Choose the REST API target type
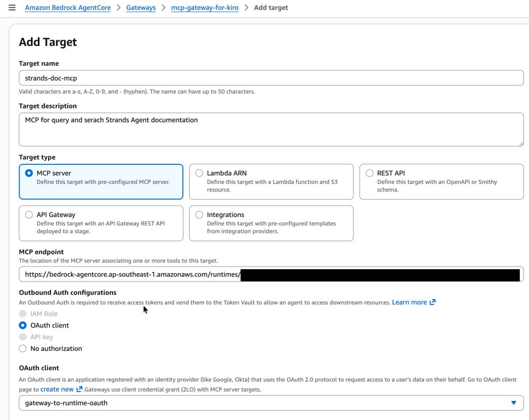Screen dimensions: 529x420 tap(369, 174)
